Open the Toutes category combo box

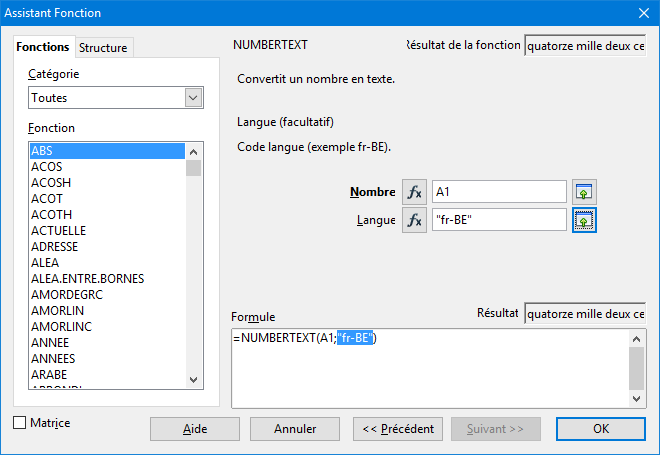pyautogui.click(x=116, y=98)
